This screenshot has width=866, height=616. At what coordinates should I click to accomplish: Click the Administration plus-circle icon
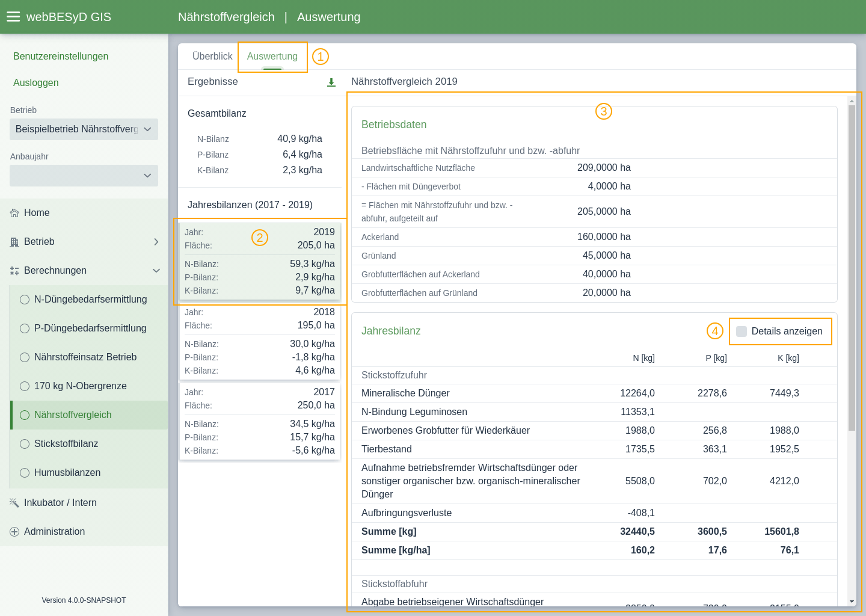click(x=14, y=532)
